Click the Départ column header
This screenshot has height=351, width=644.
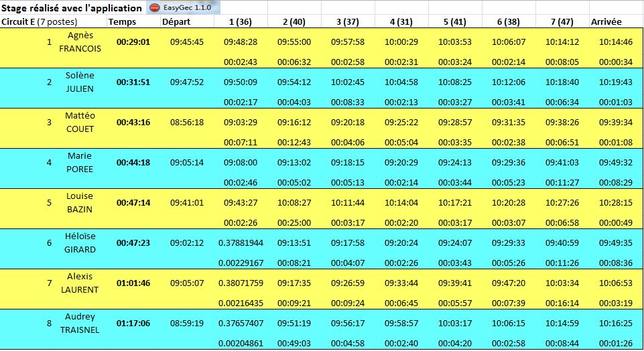pyautogui.click(x=176, y=21)
